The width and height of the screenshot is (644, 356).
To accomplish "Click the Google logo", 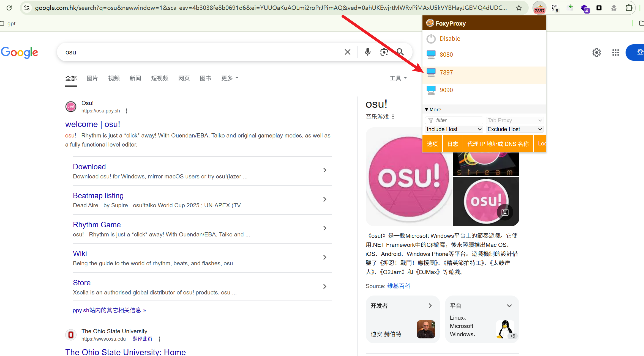I will tap(20, 52).
